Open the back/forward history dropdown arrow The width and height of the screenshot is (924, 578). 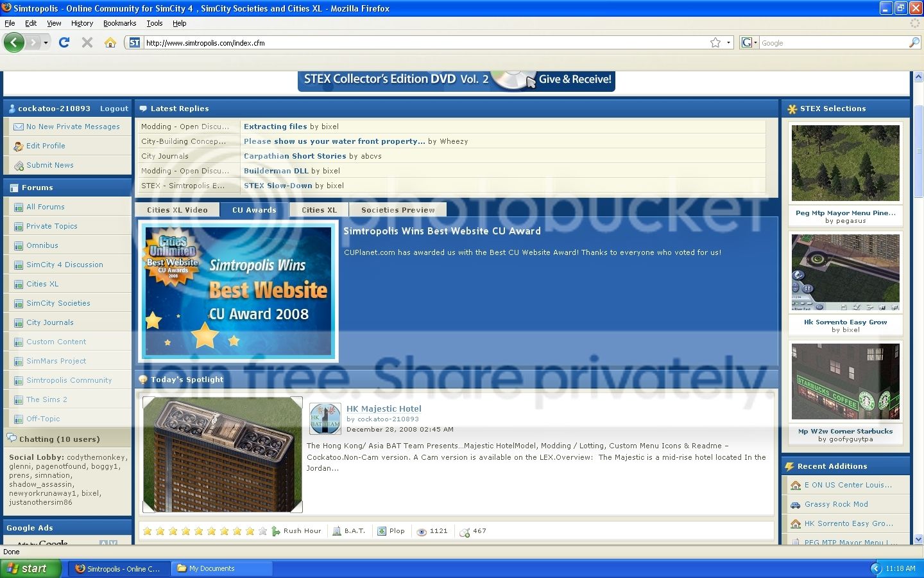[46, 42]
